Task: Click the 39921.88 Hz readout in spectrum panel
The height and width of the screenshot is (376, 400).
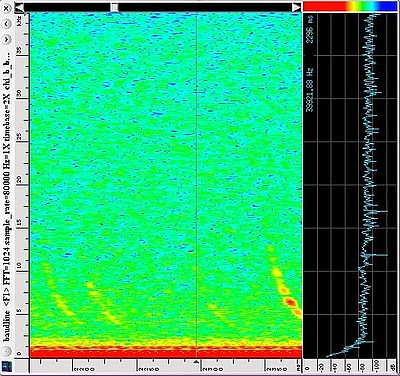Action: point(310,90)
